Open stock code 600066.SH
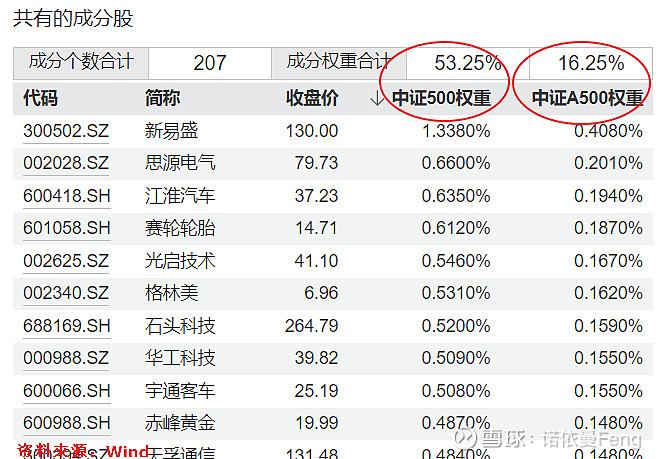The height and width of the screenshot is (459, 661). pyautogui.click(x=67, y=390)
